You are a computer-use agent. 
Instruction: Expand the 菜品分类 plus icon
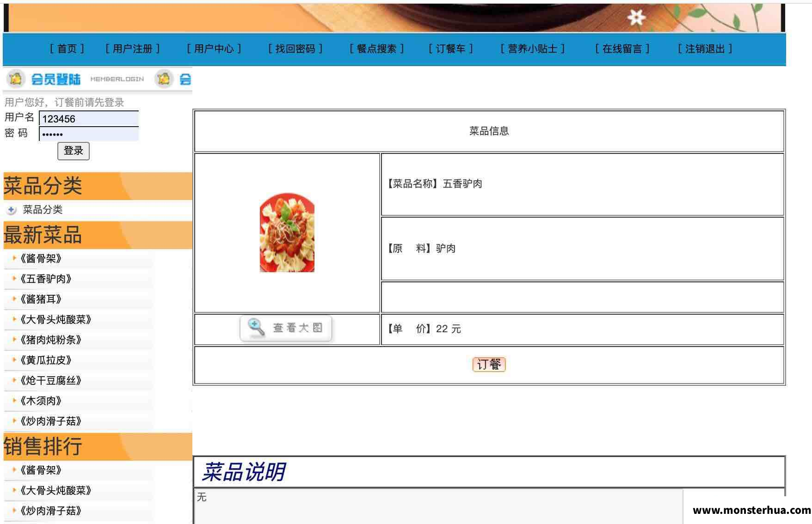tap(11, 210)
